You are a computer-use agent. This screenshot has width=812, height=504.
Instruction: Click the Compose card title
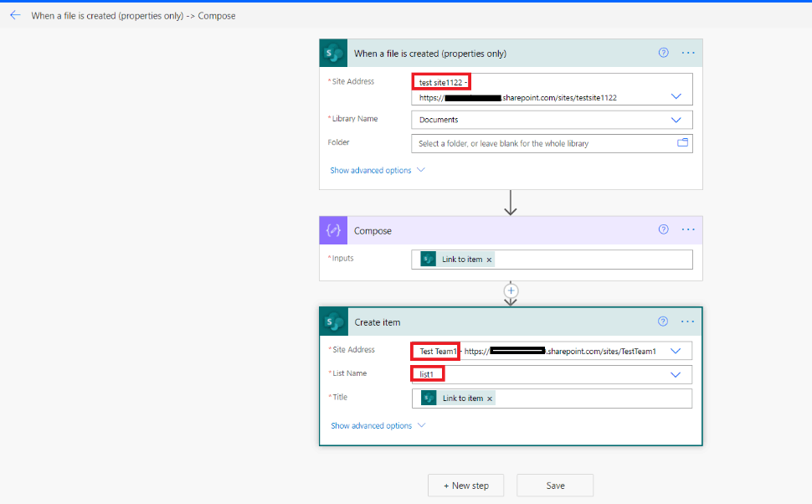tap(373, 231)
